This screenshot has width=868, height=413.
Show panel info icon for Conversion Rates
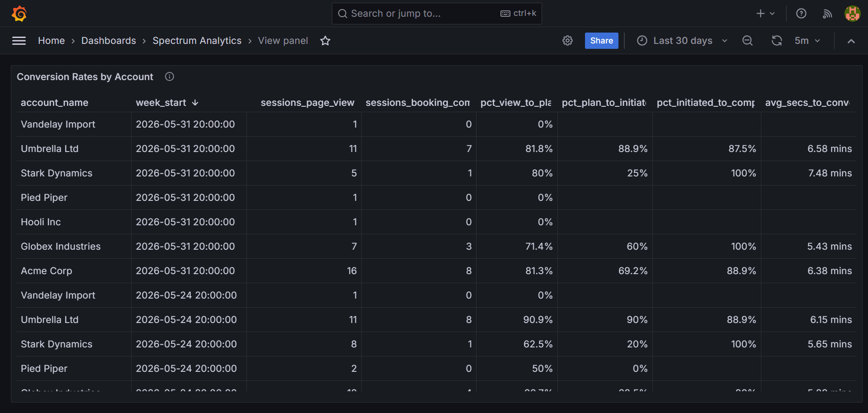click(170, 76)
